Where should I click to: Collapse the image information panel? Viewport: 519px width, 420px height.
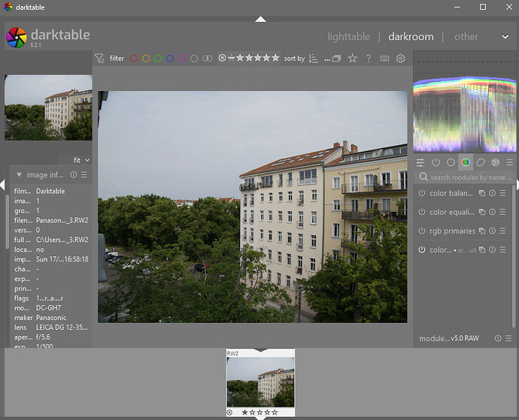[20, 175]
